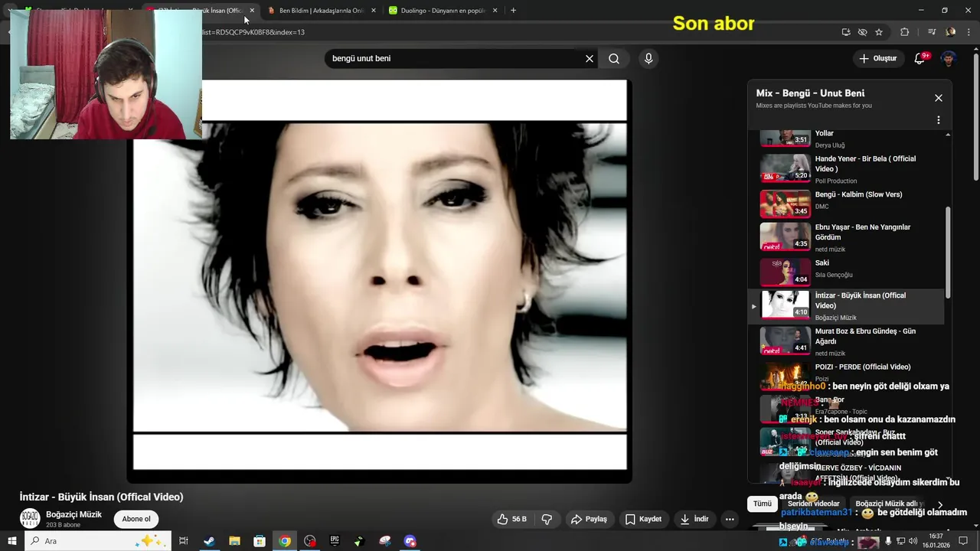980x551 pixels.
Task: Close the İntizar Büyük İnsan tab
Action: (x=252, y=11)
